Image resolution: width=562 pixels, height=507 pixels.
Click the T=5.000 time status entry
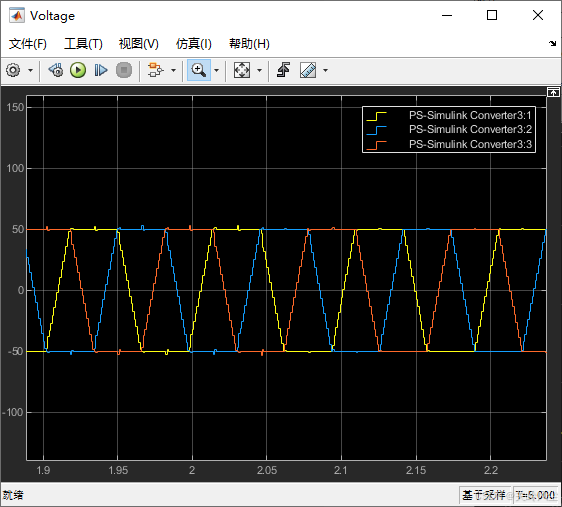536,495
